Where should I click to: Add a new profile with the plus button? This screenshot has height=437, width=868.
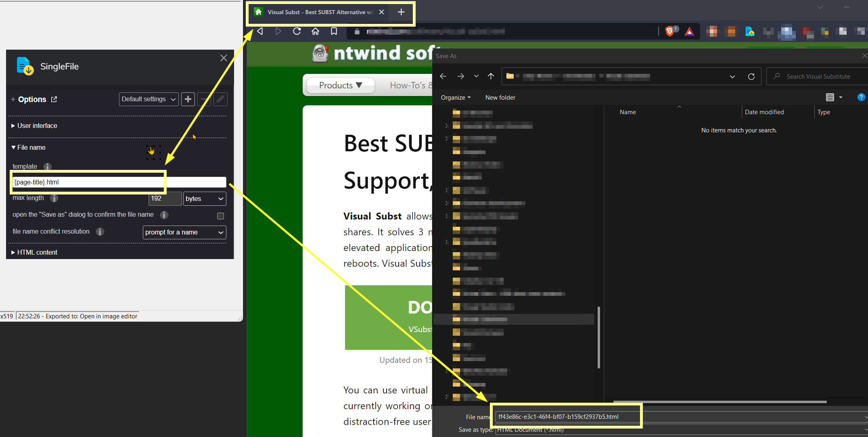click(x=188, y=99)
